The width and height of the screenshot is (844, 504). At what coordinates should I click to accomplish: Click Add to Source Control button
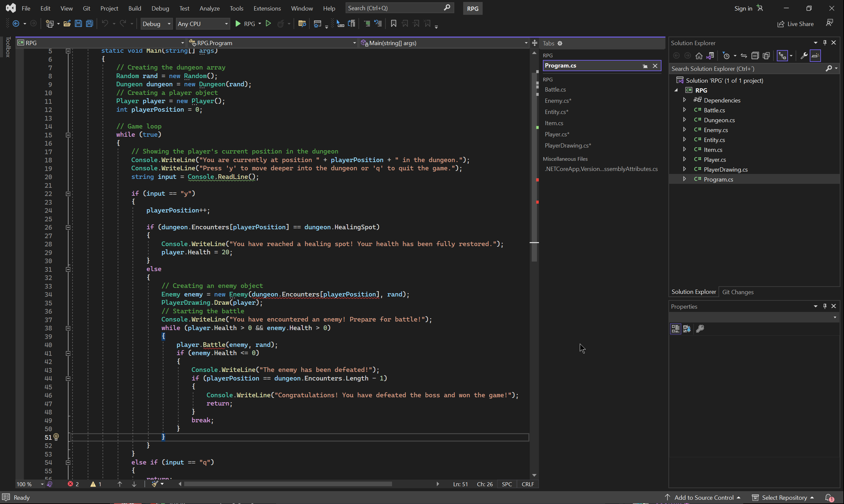click(x=703, y=497)
